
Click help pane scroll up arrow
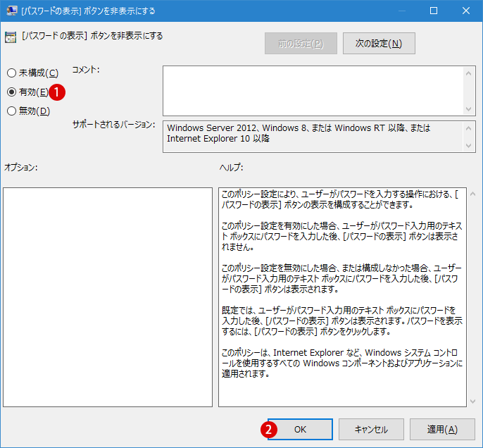pos(473,194)
